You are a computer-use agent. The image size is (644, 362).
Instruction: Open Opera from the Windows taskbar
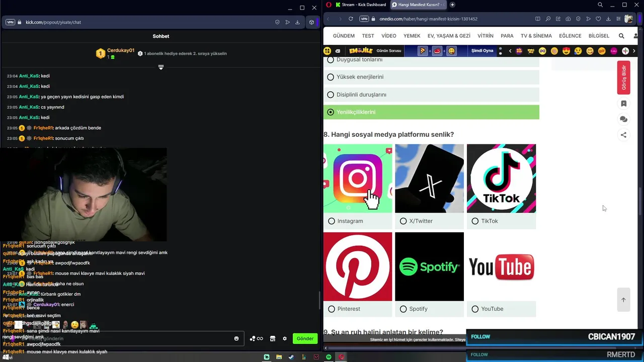point(341,357)
